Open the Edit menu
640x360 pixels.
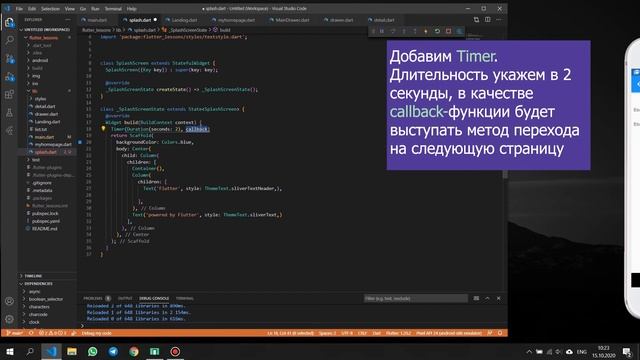pyautogui.click(x=32, y=9)
